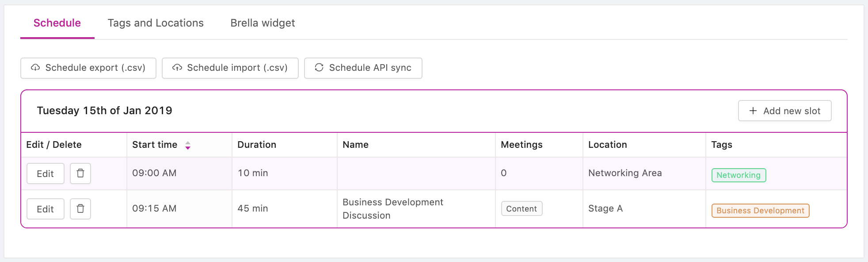The width and height of the screenshot is (868, 262).
Task: Select the green Networking tag
Action: tap(739, 175)
